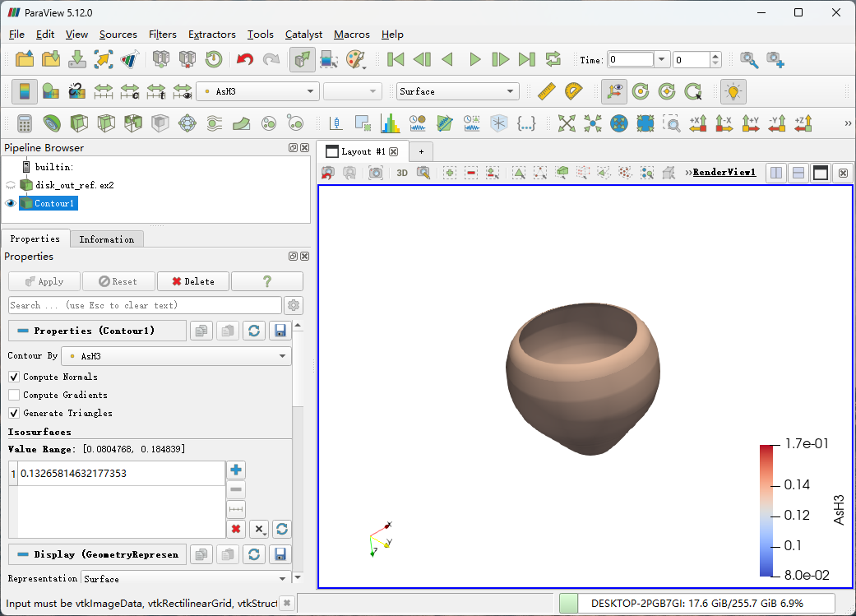Toggle the light kit bulb icon
The image size is (856, 616).
[733, 91]
